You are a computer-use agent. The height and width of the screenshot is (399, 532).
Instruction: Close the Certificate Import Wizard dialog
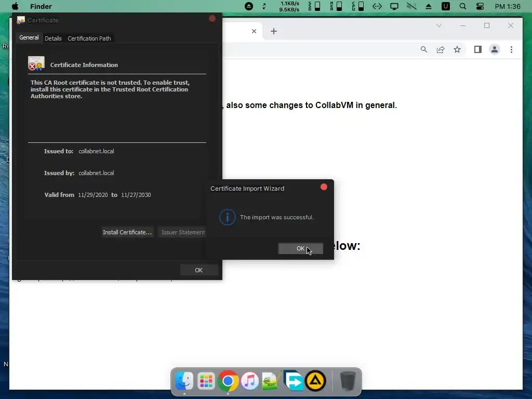coord(324,187)
